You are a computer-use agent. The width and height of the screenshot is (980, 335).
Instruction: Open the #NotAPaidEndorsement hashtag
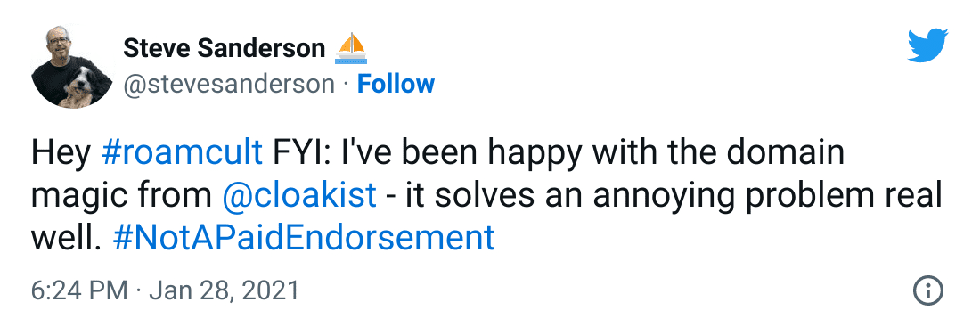[304, 237]
